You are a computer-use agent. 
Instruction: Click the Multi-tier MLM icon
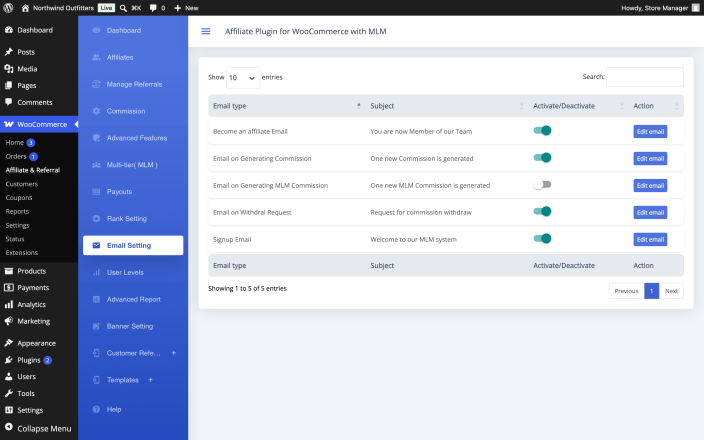point(96,165)
